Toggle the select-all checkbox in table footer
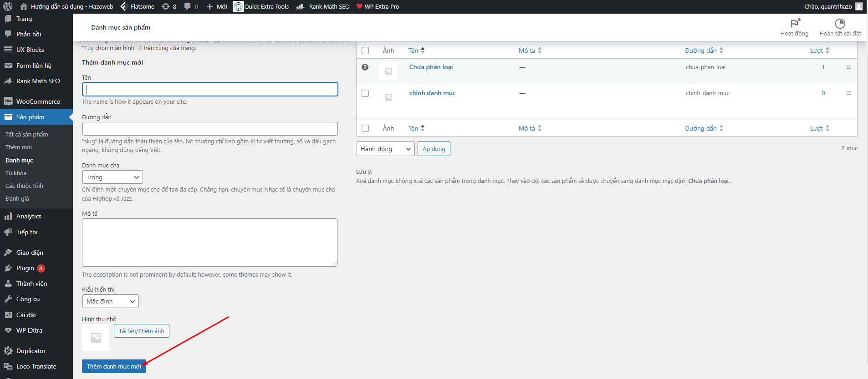 (x=365, y=128)
